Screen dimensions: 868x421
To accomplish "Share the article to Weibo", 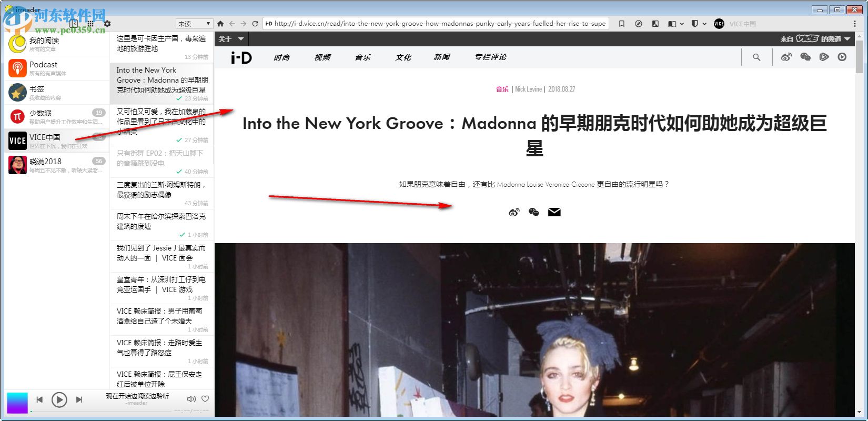I will [514, 212].
